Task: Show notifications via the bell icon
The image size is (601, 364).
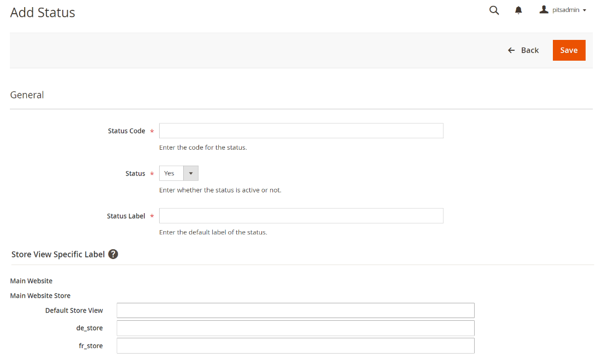Action: point(518,10)
